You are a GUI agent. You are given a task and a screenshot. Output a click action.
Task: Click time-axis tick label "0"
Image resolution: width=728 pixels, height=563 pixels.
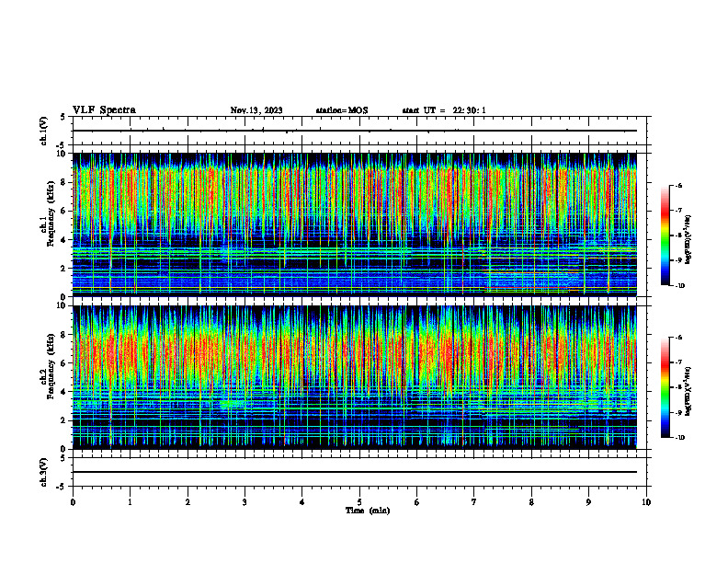(x=73, y=502)
